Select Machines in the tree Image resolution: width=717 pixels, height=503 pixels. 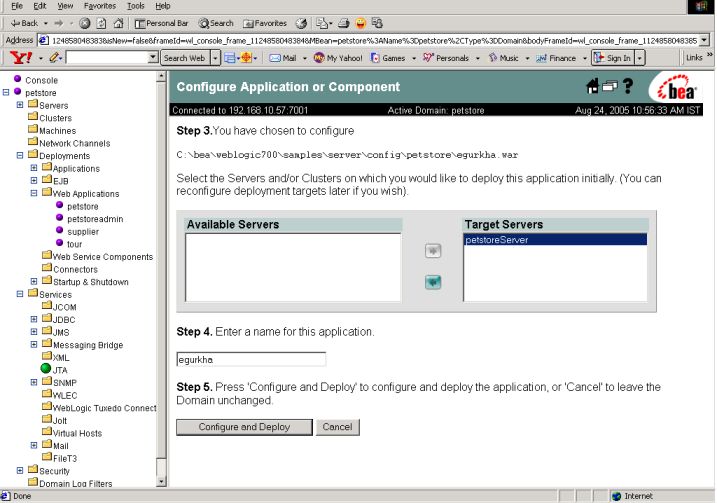coord(58,131)
